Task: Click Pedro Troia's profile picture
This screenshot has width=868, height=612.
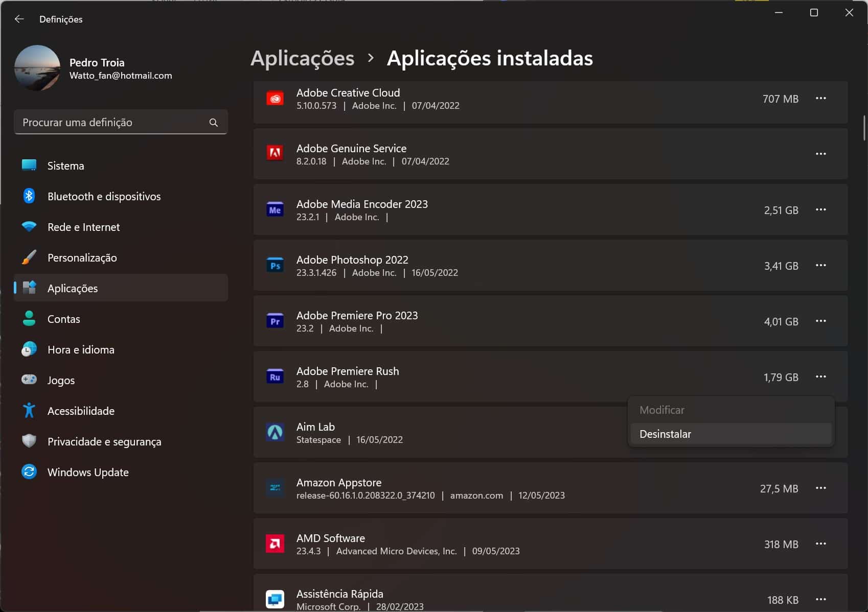Action: coord(37,68)
